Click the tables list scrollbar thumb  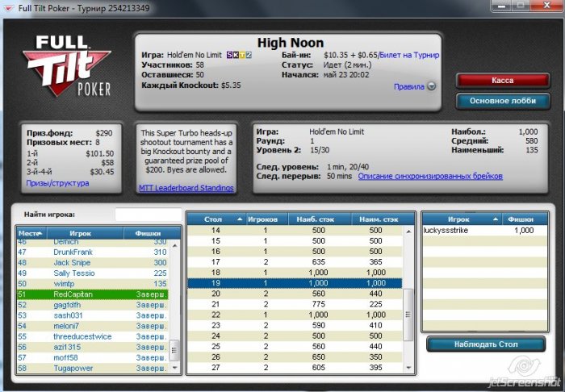tap(408, 315)
